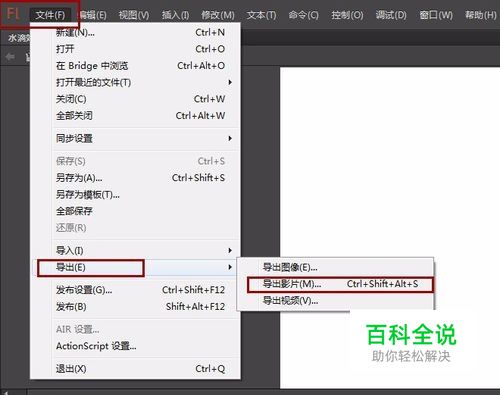The width and height of the screenshot is (500, 395).
Task: Choose 全部关闭 menu item
Action: click(135, 116)
